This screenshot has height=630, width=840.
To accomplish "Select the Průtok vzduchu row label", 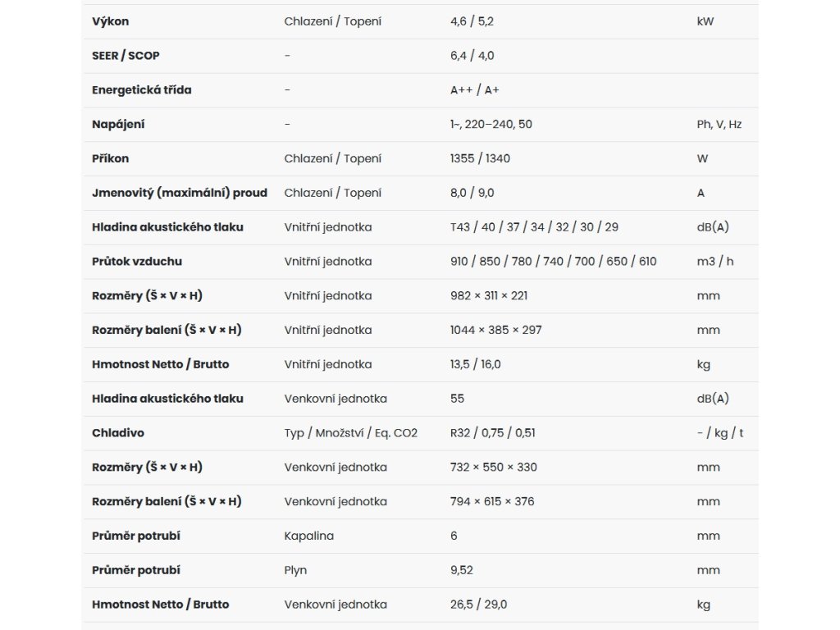I will pos(137,262).
